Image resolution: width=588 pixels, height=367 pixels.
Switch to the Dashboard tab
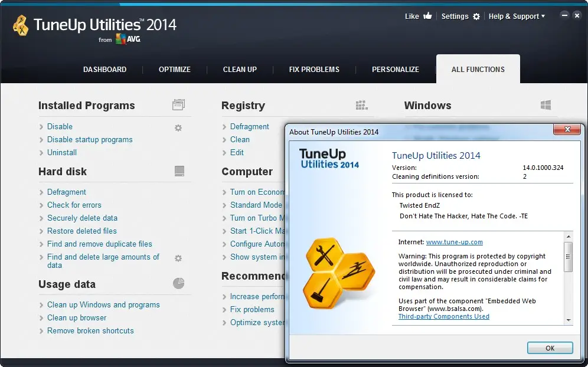click(104, 70)
